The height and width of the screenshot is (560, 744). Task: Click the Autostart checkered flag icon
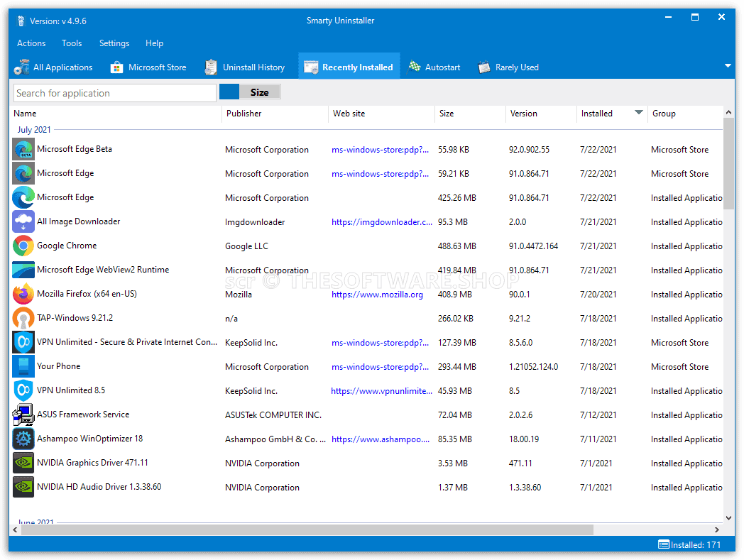click(415, 67)
